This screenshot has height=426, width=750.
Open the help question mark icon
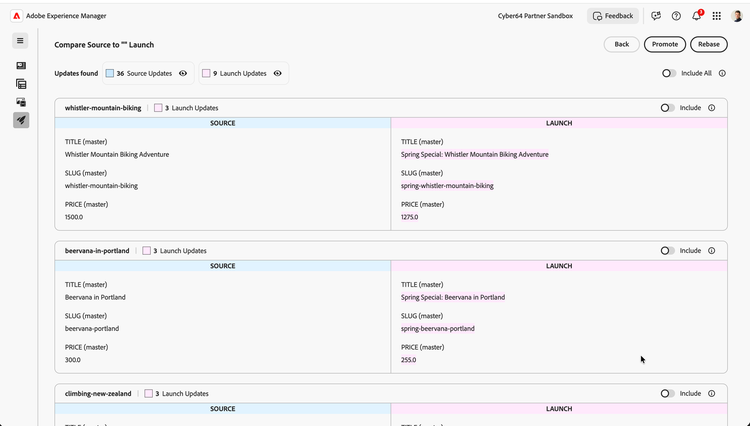[676, 16]
